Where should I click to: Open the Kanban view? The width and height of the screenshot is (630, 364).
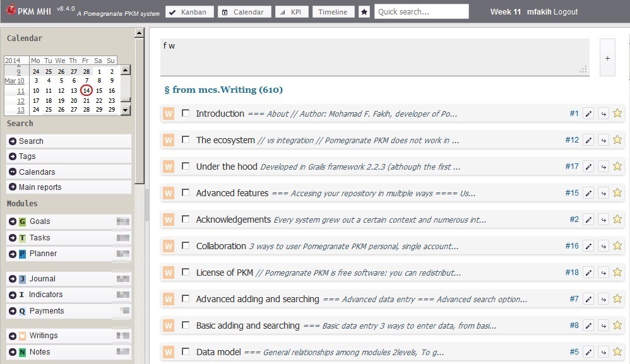[x=189, y=12]
